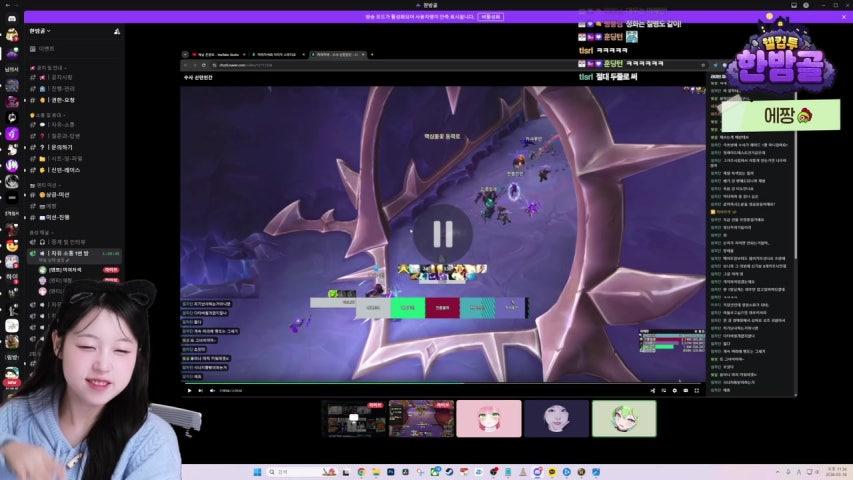Viewport: 853px width, 480px height.
Task: Join the 자유 소통 1번 방 voice channel
Action: (72, 254)
